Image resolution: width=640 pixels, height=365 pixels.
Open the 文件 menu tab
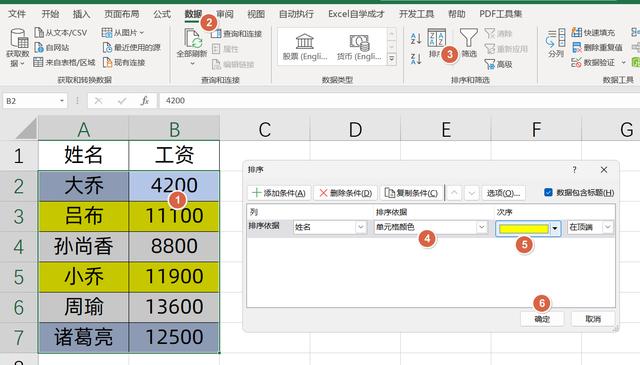click(x=17, y=14)
